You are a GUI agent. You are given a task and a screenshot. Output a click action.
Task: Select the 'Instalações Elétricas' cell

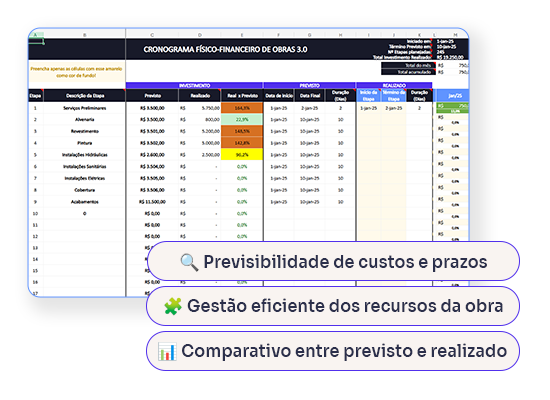[x=85, y=178]
